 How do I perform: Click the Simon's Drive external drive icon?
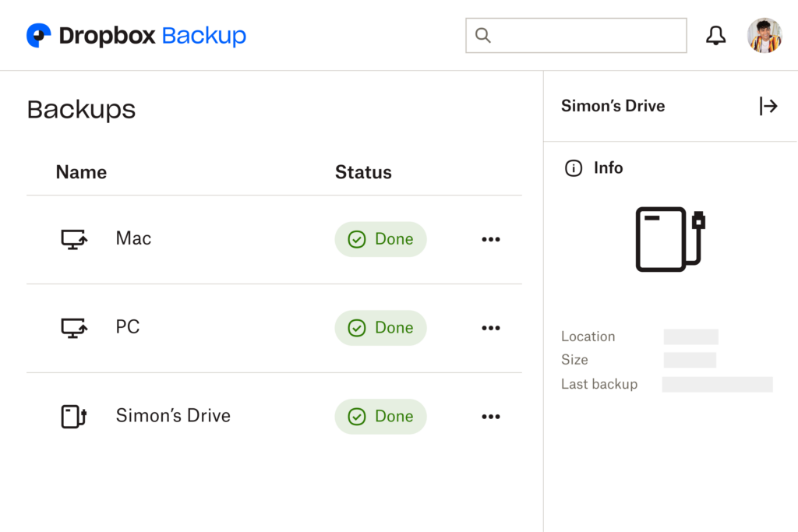coord(73,417)
